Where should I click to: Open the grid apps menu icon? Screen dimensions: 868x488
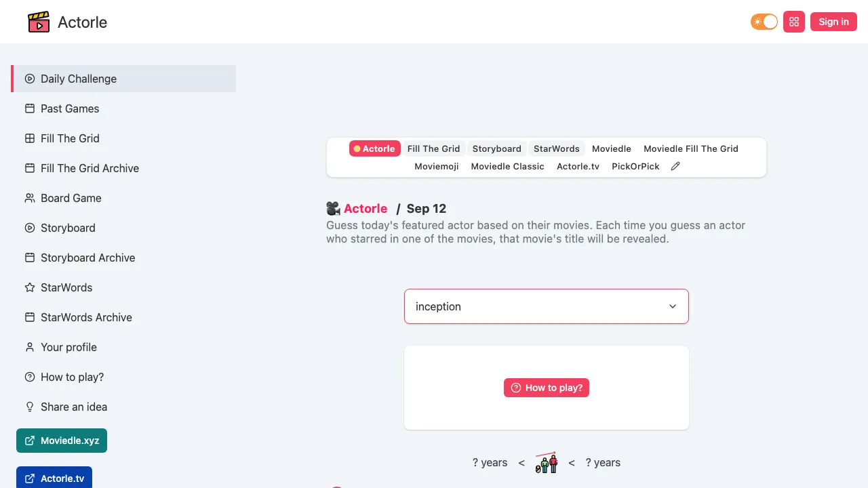(794, 22)
